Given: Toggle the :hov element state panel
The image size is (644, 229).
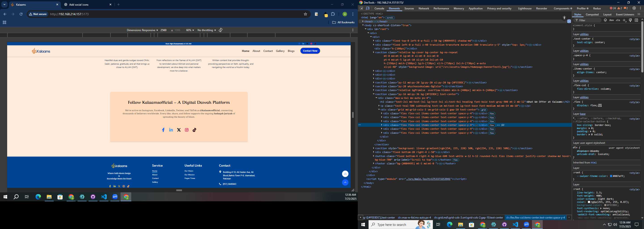Looking at the screenshot, I should coord(612,20).
